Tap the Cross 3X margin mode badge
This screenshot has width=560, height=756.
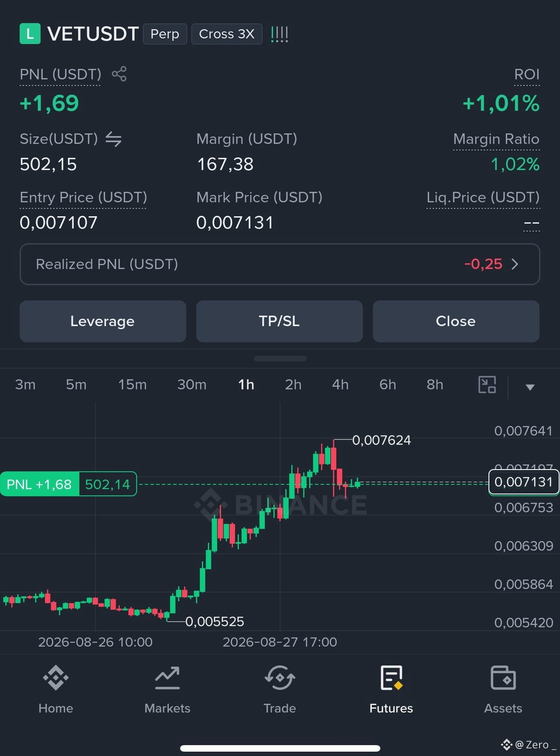(227, 34)
